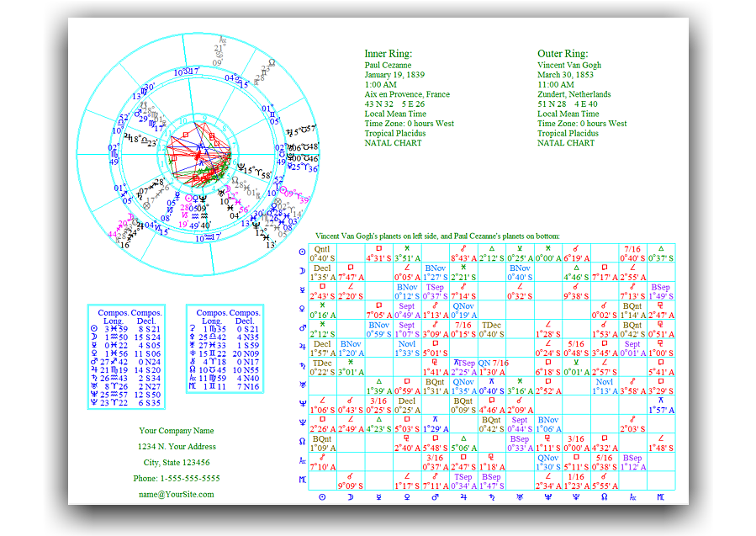Select the 'City, State 123456' line
The image size is (756, 536).
(177, 463)
